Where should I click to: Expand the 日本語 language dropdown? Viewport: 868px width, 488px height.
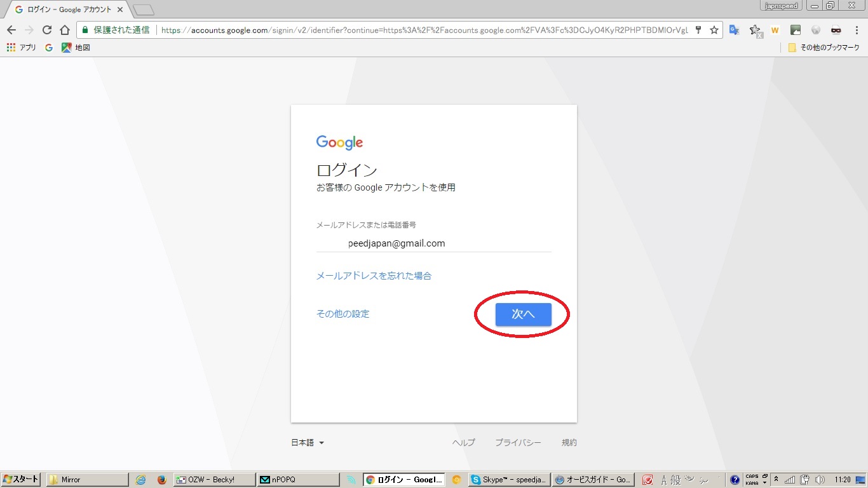(x=308, y=443)
